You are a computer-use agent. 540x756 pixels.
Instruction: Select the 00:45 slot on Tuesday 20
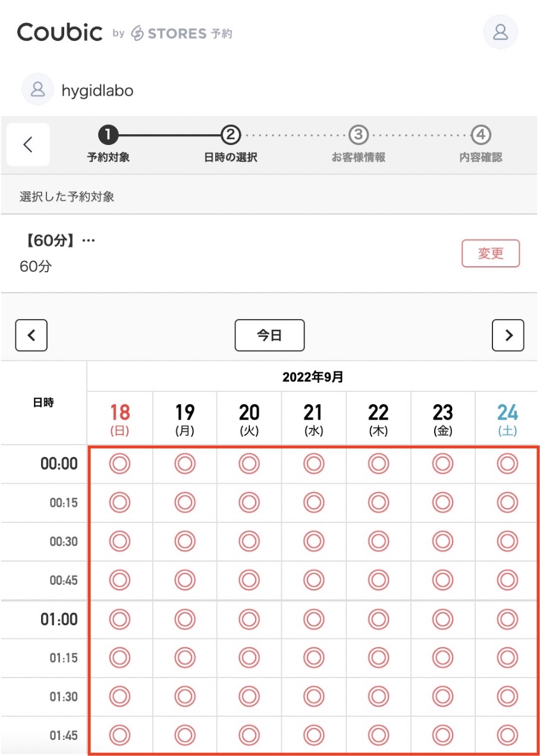(x=249, y=580)
